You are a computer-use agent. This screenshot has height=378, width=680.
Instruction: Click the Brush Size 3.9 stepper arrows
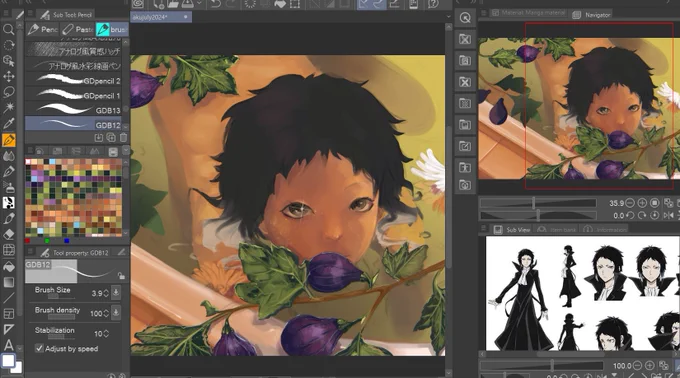click(106, 293)
